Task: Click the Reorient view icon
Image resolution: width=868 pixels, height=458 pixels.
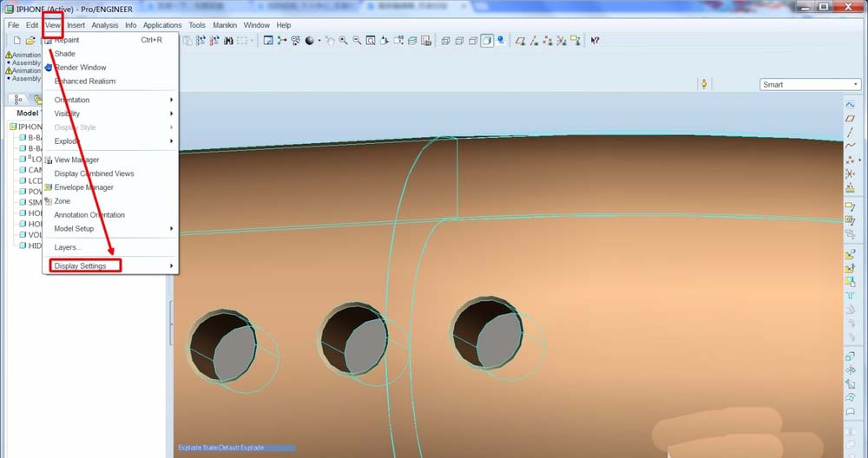Action: (385, 41)
